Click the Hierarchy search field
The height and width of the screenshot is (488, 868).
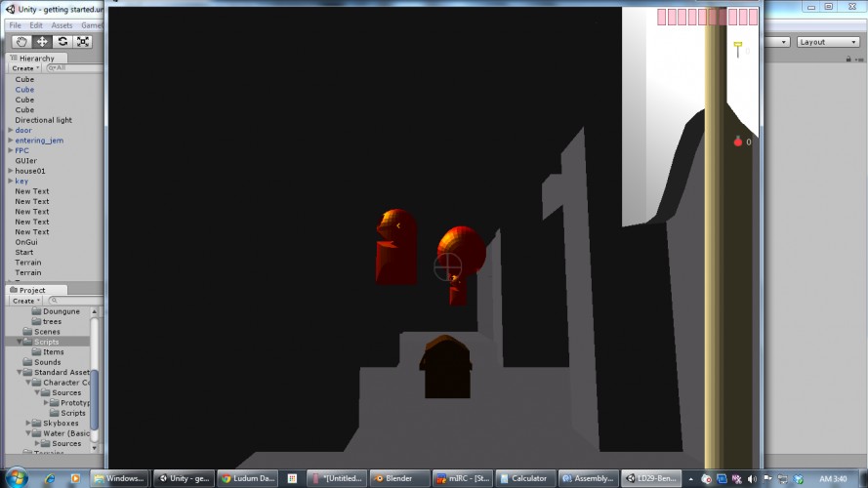[74, 68]
